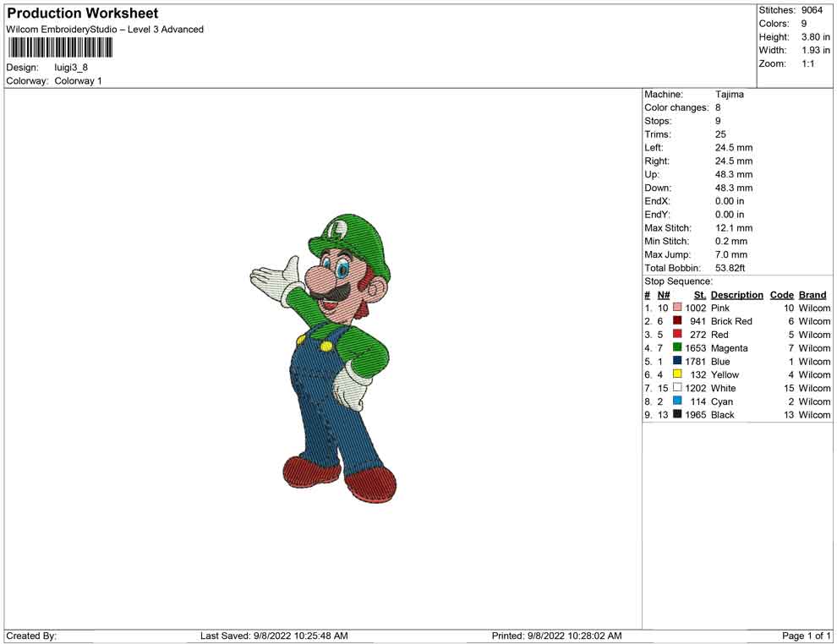Viewport: 837px width, 644px height.
Task: Click the 'Yellow' description text
Action: (725, 374)
